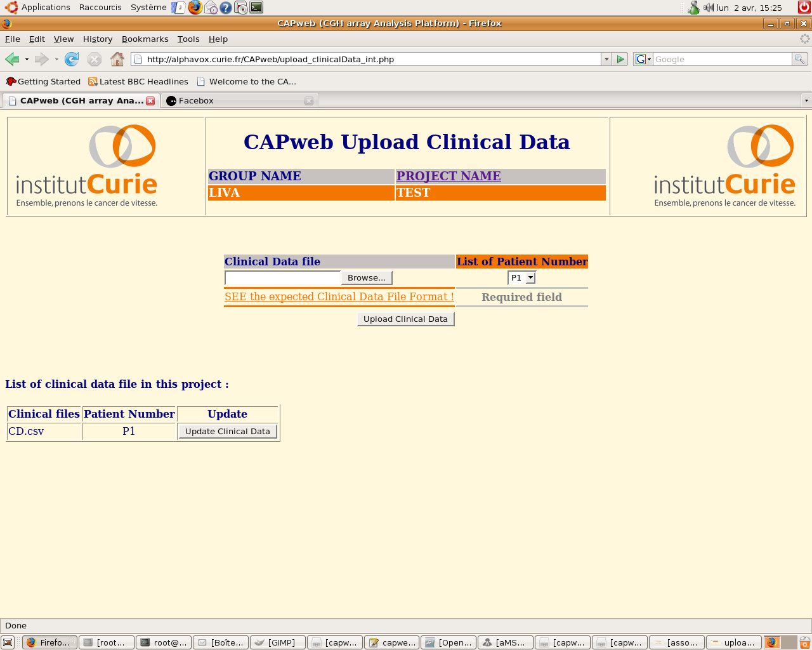Viewport: 812px width, 650px height.
Task: Open the Help launcher in top panel
Action: point(226,8)
